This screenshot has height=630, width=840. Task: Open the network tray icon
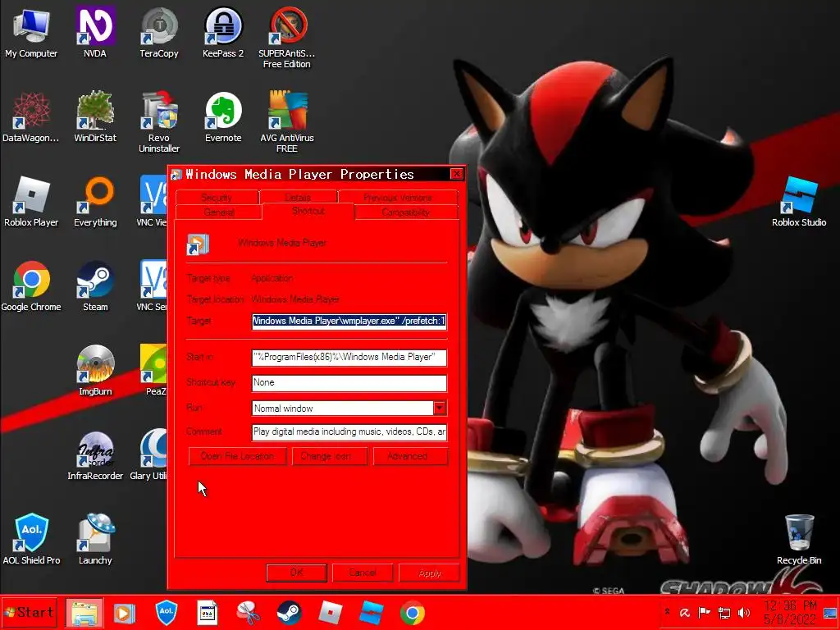coord(724,613)
